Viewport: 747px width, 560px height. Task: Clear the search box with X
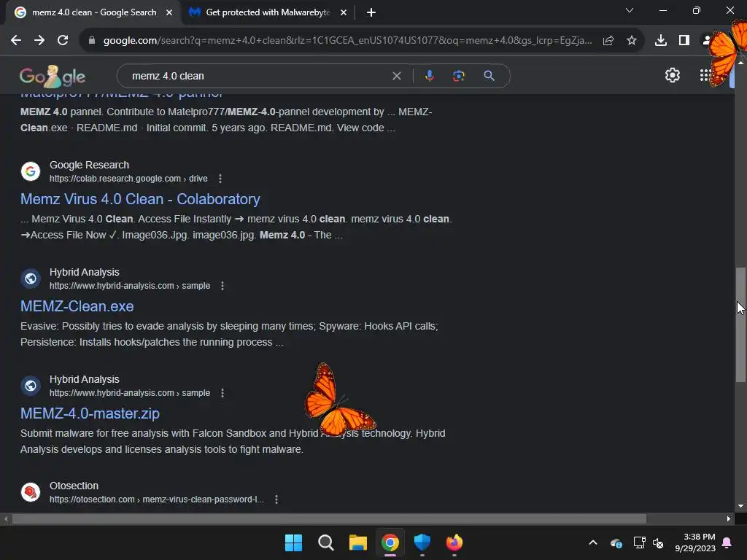tap(396, 76)
